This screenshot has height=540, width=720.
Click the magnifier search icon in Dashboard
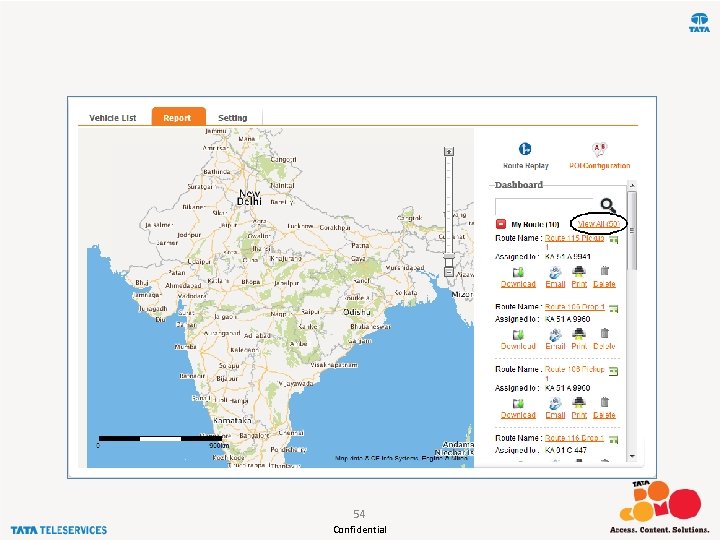click(608, 205)
